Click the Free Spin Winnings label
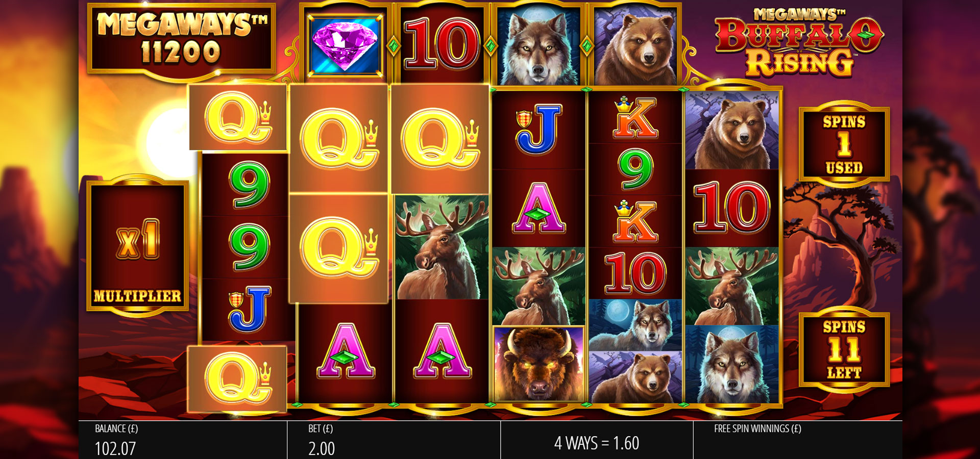The width and height of the screenshot is (980, 459). pos(757,428)
